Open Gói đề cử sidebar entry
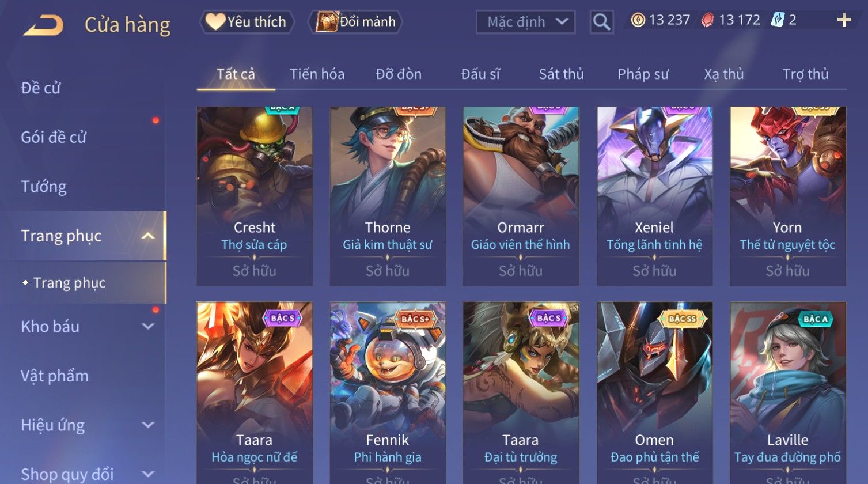Viewport: 868px width, 484px height. coord(54,137)
